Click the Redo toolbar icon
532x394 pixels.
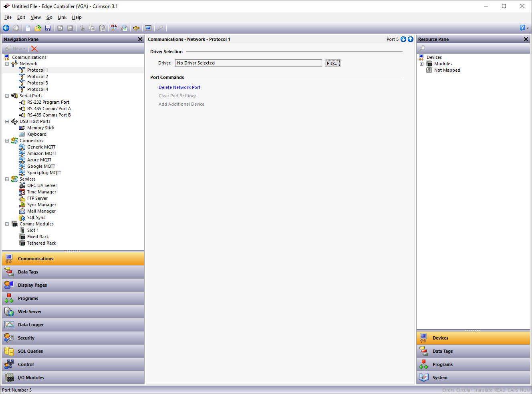pyautogui.click(x=70, y=28)
